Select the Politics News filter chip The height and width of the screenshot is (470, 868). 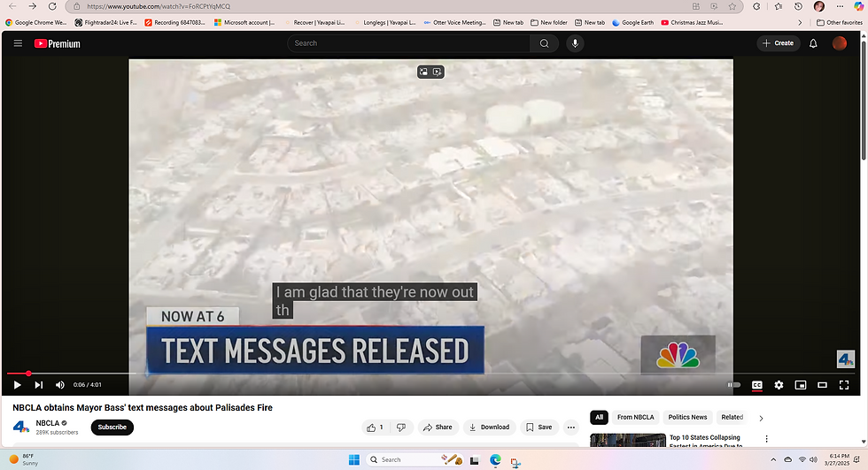[687, 418]
